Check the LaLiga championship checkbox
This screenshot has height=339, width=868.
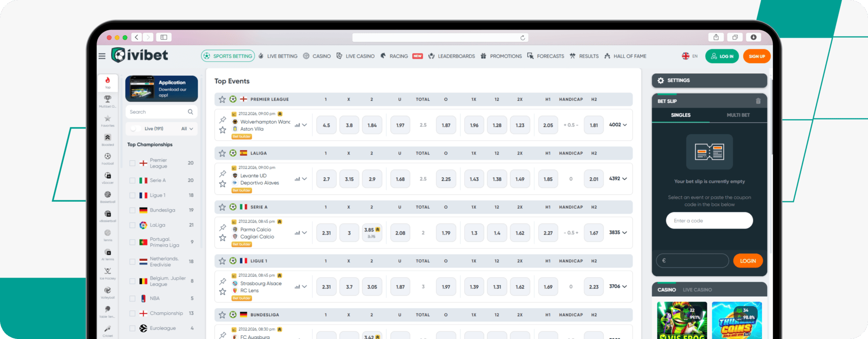point(132,225)
